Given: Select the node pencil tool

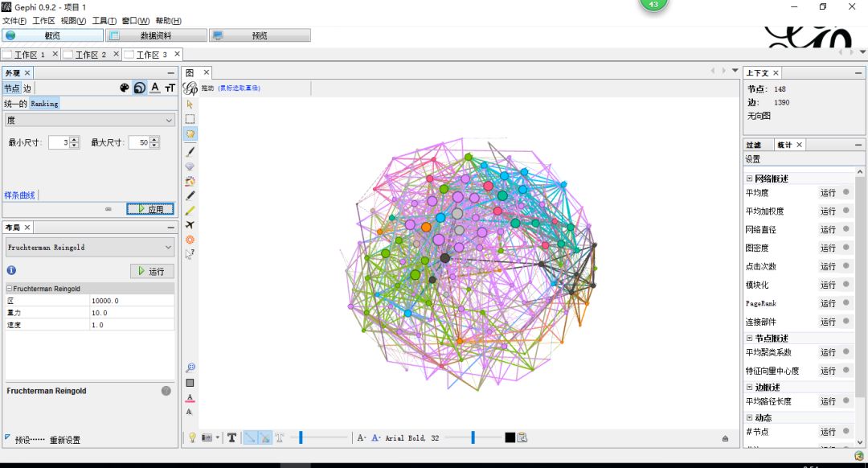Looking at the screenshot, I should click(190, 195).
